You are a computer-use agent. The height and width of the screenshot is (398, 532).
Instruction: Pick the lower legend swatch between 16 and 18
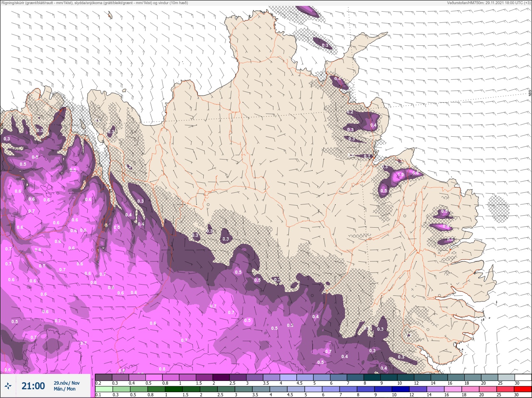[453, 389]
